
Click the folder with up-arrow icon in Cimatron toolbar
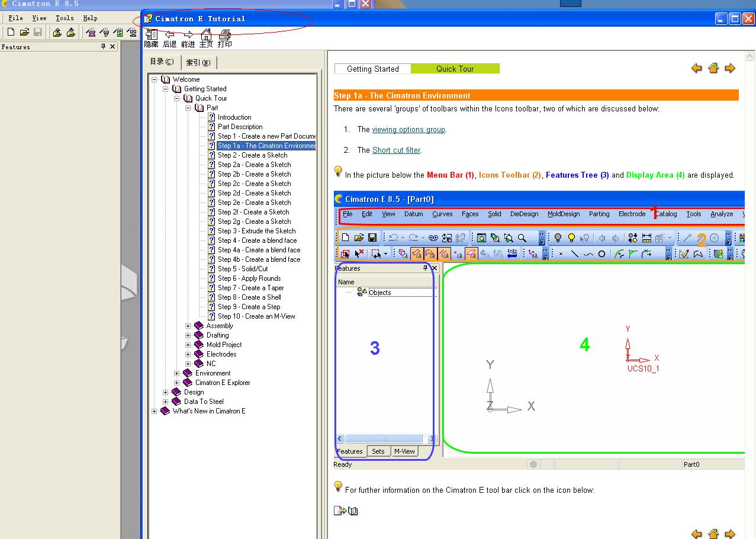(57, 32)
